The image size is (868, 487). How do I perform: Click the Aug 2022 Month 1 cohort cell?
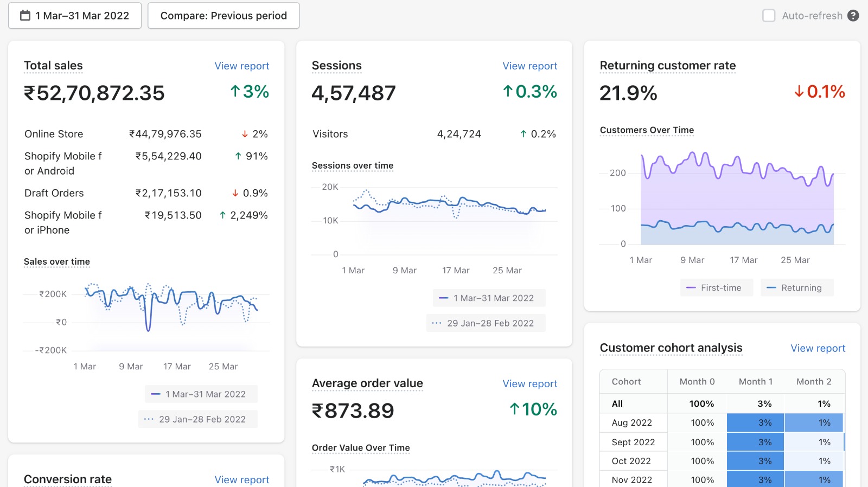coord(755,422)
